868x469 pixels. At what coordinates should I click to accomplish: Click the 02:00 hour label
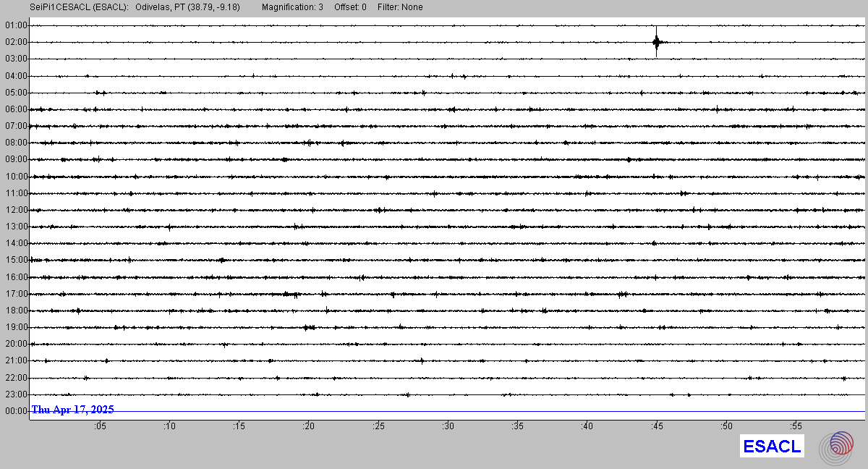[16, 42]
